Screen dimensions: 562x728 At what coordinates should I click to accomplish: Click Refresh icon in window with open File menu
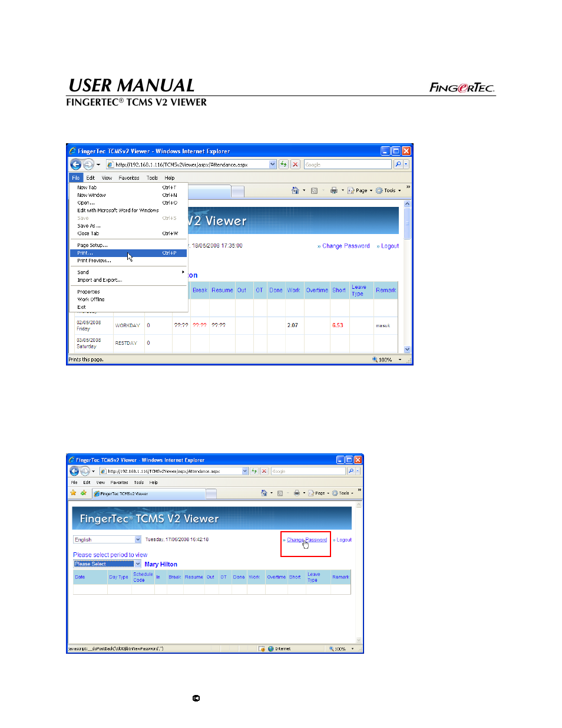pos(284,164)
